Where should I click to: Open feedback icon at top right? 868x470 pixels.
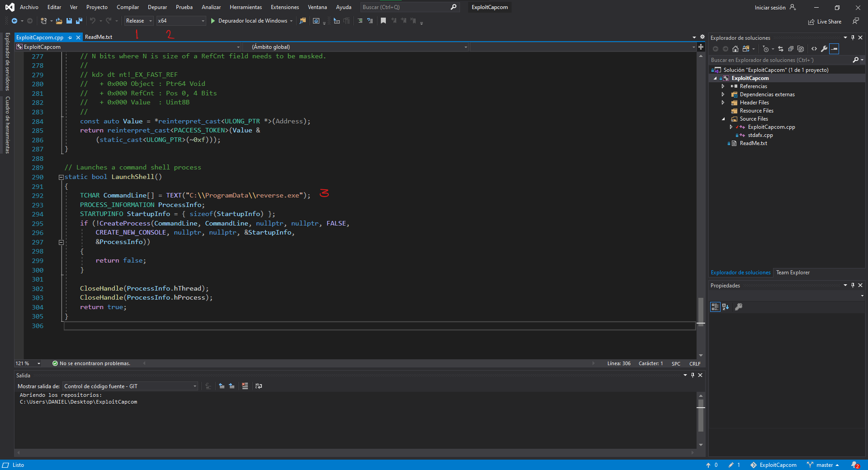(856, 21)
